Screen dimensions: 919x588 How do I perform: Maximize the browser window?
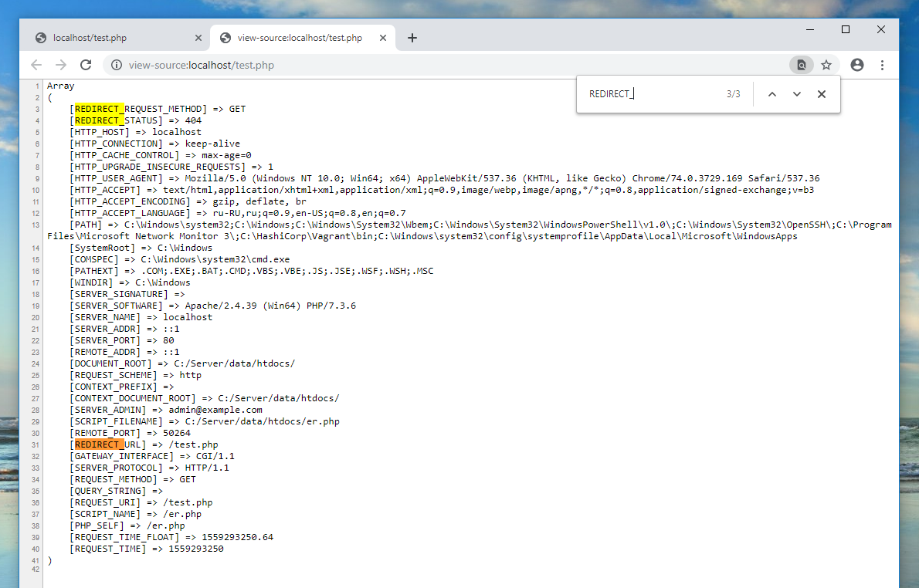tap(846, 29)
